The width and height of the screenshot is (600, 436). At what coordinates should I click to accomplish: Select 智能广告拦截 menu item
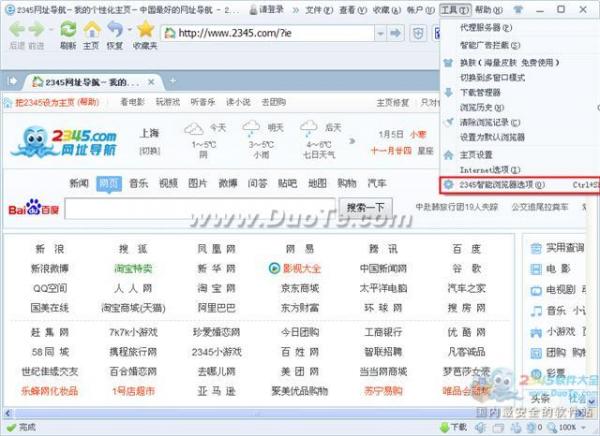(x=520, y=45)
